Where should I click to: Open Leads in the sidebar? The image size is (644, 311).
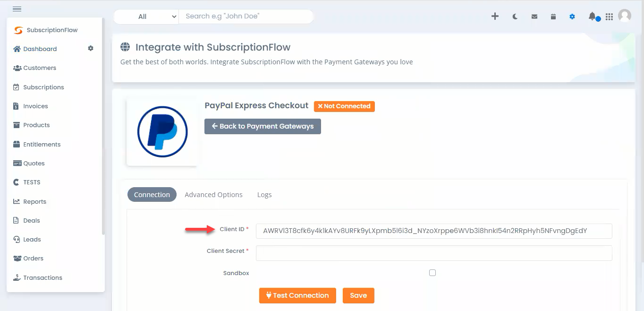[x=32, y=240]
